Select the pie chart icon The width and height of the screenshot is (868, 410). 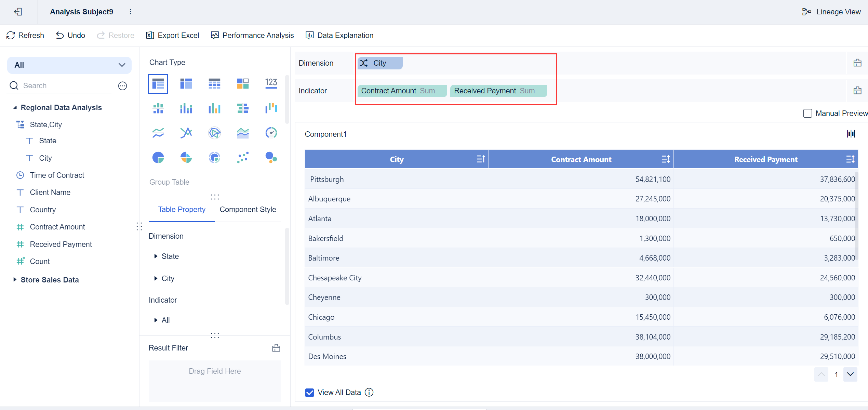[158, 158]
